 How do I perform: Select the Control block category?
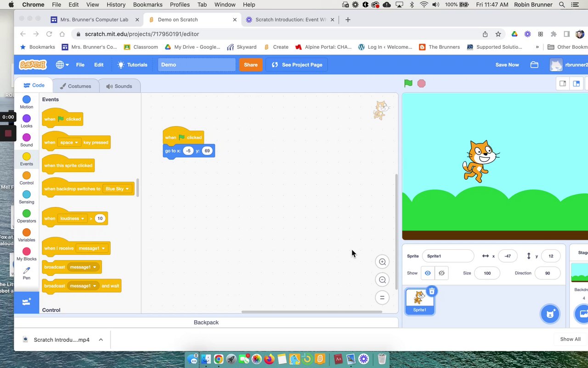(x=27, y=178)
